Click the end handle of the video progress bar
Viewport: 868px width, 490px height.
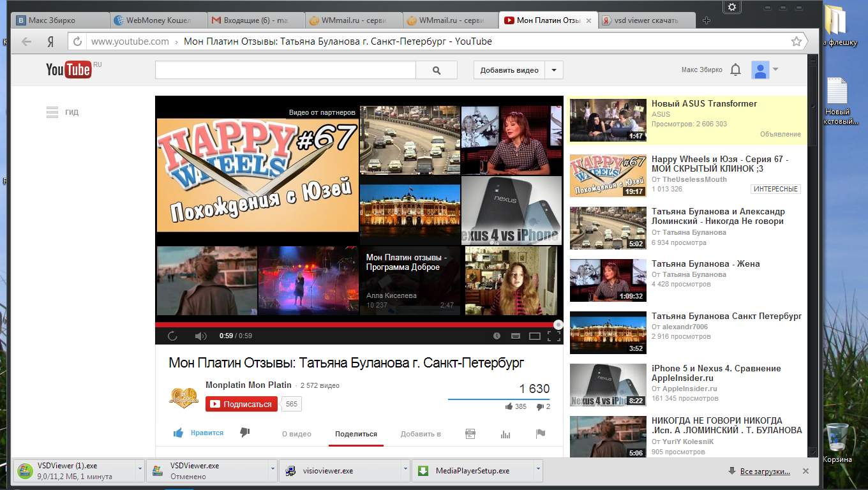(558, 324)
